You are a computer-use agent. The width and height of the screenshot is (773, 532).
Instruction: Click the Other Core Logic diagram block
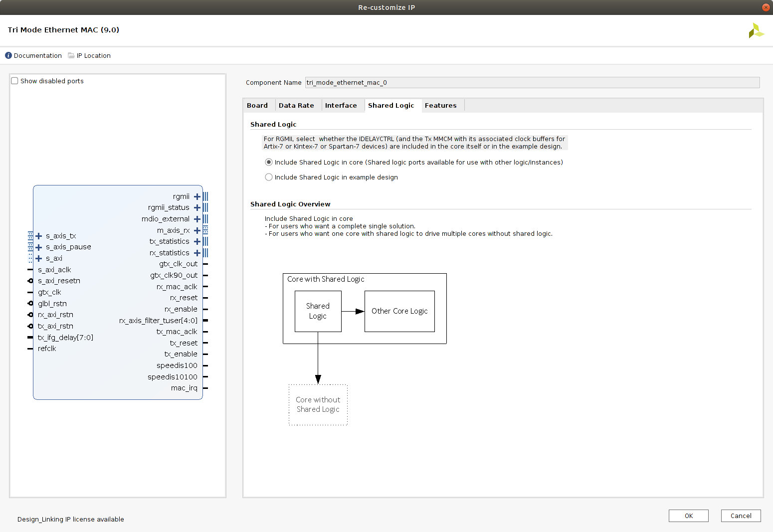[399, 311]
